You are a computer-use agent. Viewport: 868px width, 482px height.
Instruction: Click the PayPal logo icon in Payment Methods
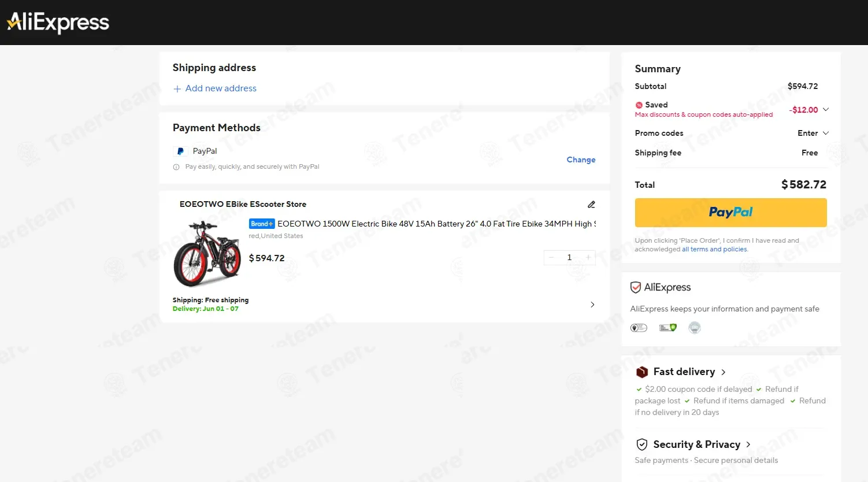tap(180, 151)
